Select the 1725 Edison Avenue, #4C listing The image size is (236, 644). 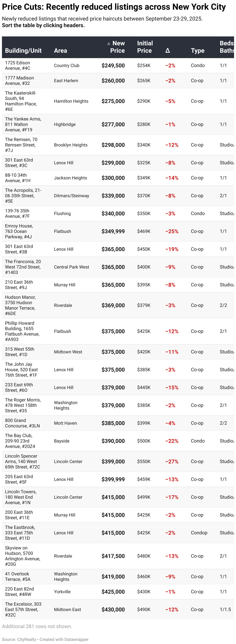tap(17, 65)
